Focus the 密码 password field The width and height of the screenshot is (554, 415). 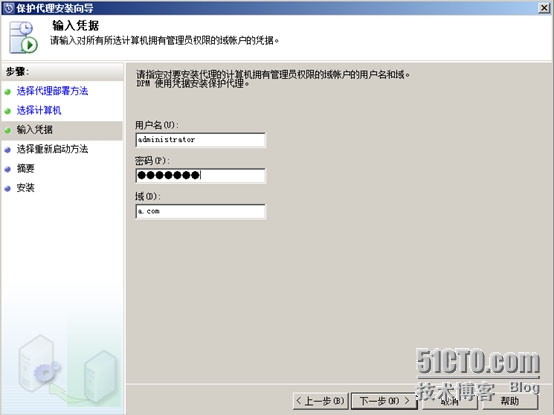click(x=200, y=176)
